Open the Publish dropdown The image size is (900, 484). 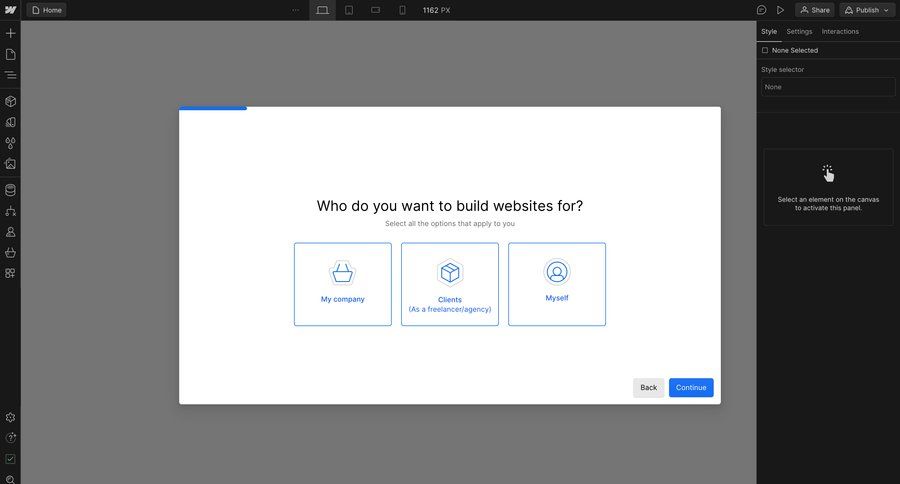tap(867, 10)
